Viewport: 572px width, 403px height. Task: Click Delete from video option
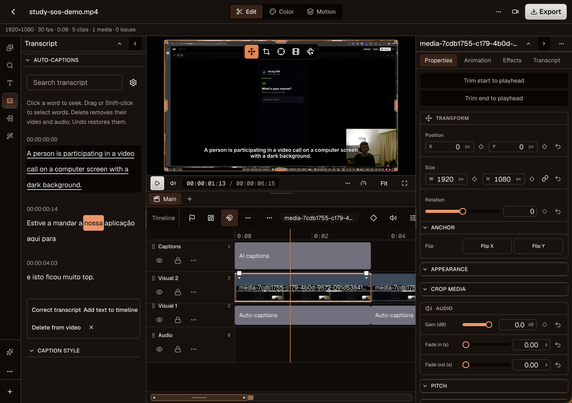[56, 328]
